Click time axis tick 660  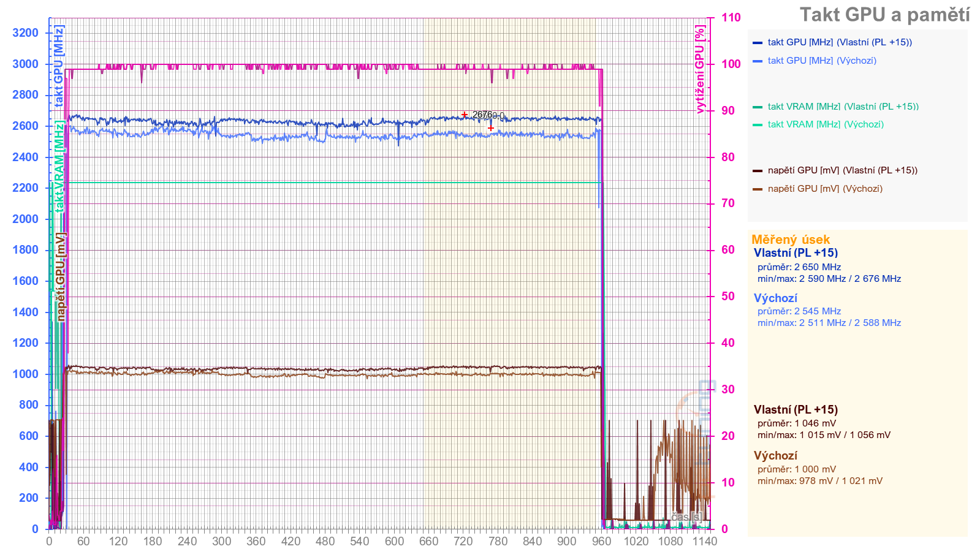pyautogui.click(x=428, y=541)
